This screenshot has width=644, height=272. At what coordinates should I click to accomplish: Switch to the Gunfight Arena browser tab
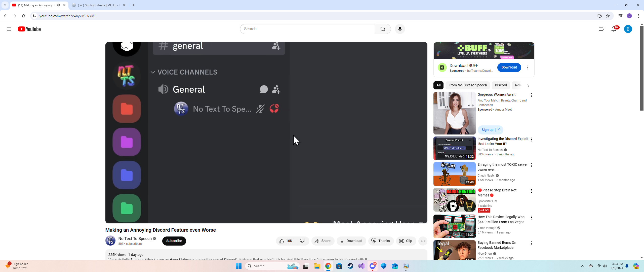[98, 5]
